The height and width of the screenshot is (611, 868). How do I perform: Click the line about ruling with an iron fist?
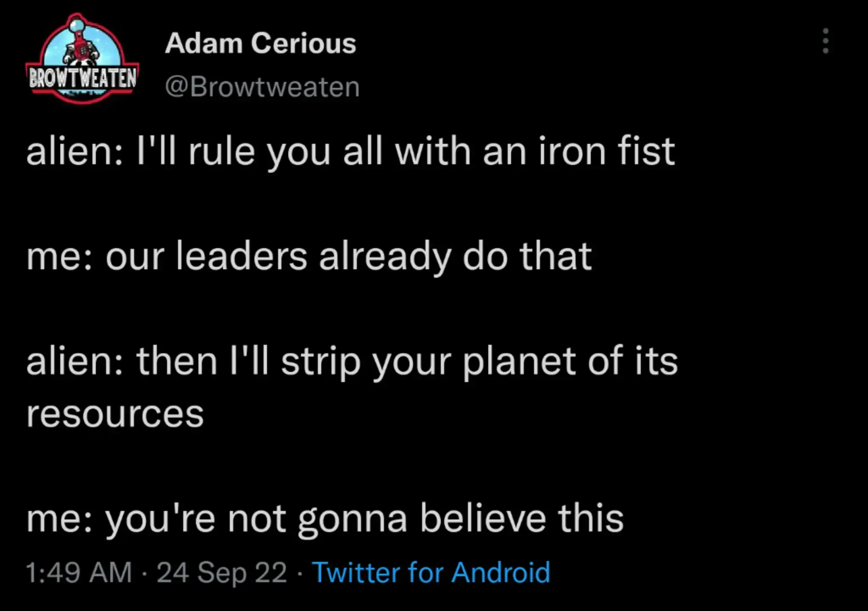[x=350, y=152]
